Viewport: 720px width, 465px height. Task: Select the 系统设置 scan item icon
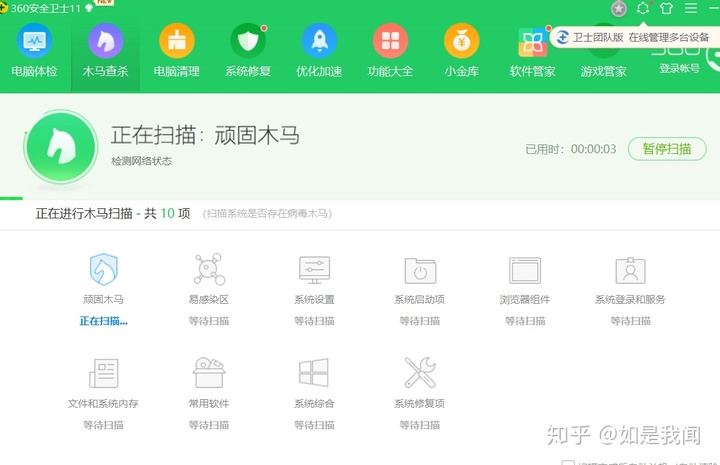[315, 270]
